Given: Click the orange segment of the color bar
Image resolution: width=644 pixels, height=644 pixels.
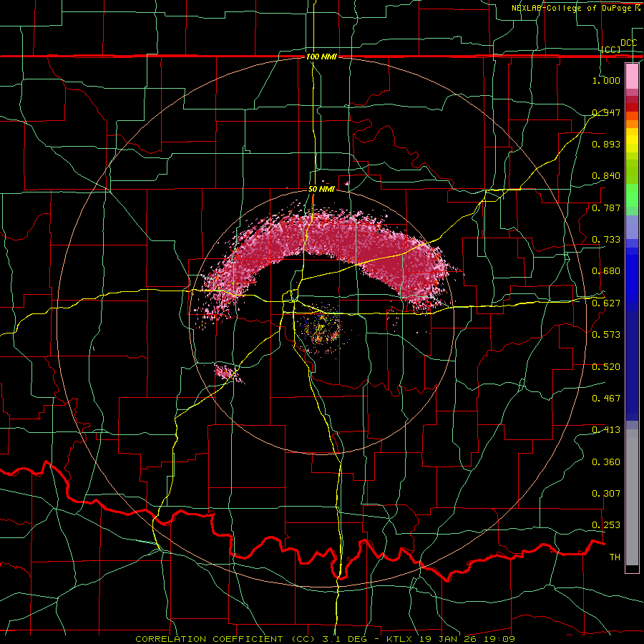Looking at the screenshot, I should click(632, 124).
